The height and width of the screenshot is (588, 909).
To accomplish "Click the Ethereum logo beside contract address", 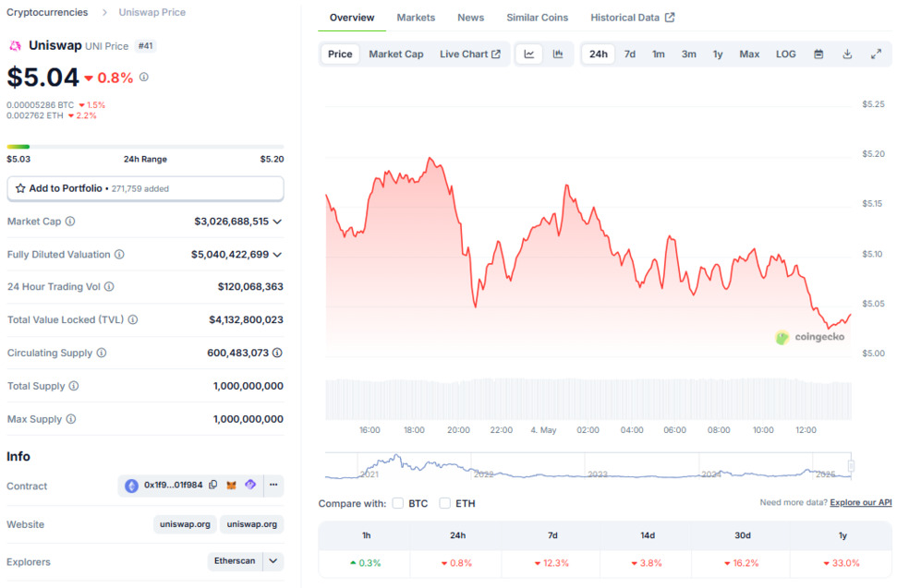I will click(131, 486).
